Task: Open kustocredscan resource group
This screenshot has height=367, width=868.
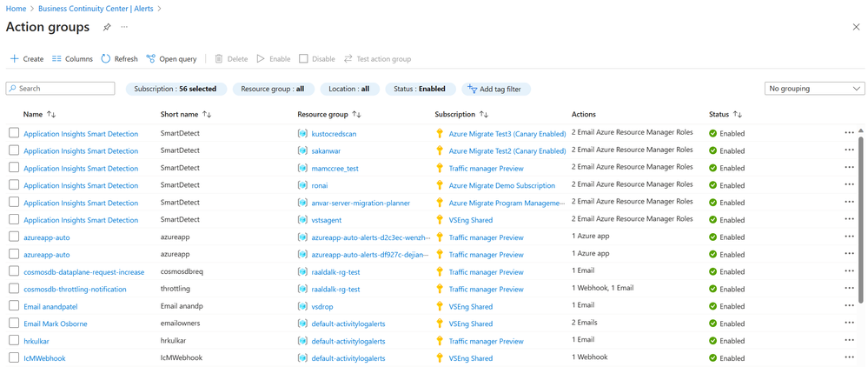Action: pyautogui.click(x=335, y=134)
